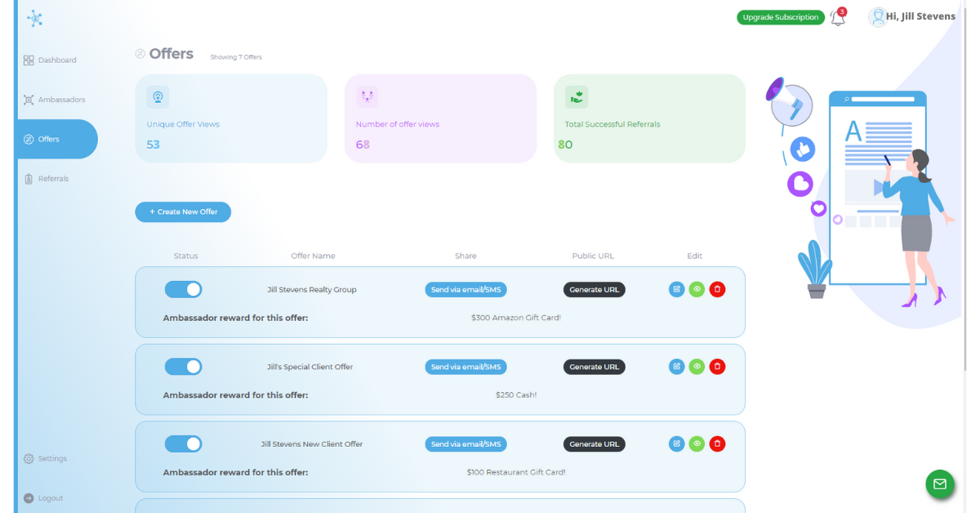The width and height of the screenshot is (980, 513).
Task: Click the $250 Cash! reward text
Action: (516, 395)
